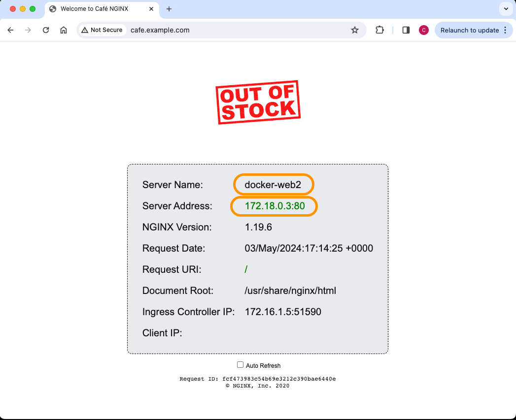Reload the Café NGINX page

click(46, 30)
